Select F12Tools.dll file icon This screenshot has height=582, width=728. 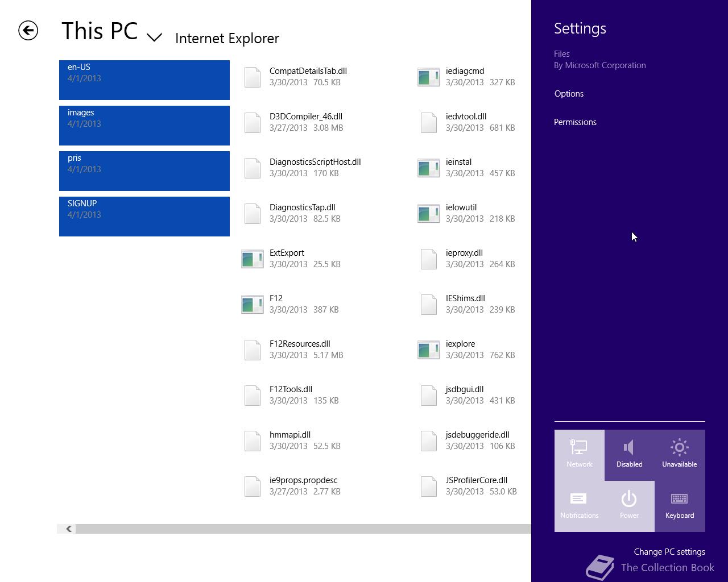[x=253, y=396]
